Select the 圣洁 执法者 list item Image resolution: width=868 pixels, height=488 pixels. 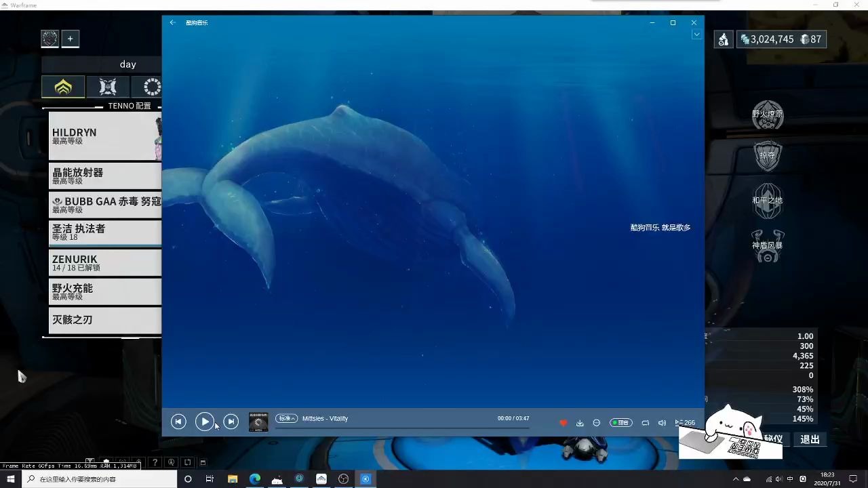pyautogui.click(x=102, y=232)
